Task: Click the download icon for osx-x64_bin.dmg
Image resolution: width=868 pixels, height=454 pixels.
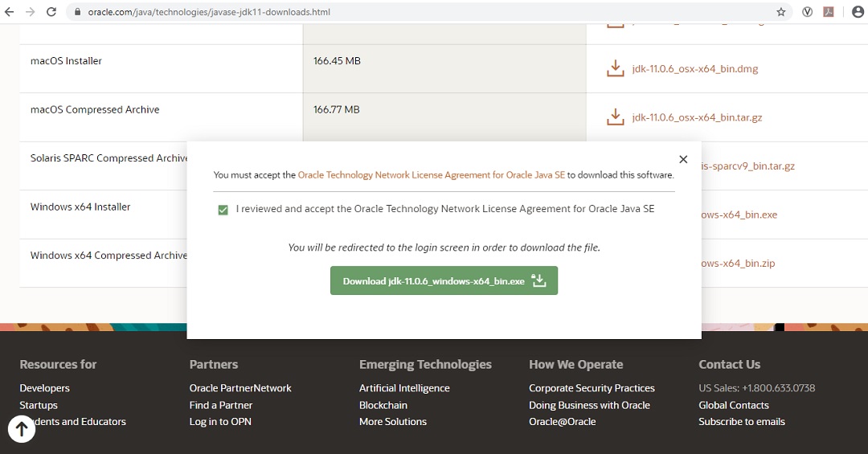Action: 615,68
